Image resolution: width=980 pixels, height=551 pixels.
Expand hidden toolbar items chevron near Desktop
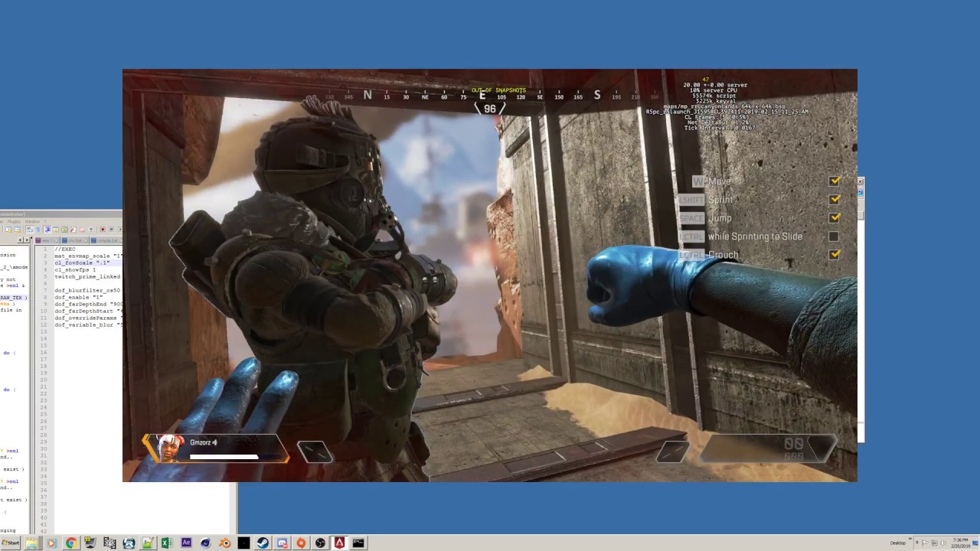[x=910, y=539]
